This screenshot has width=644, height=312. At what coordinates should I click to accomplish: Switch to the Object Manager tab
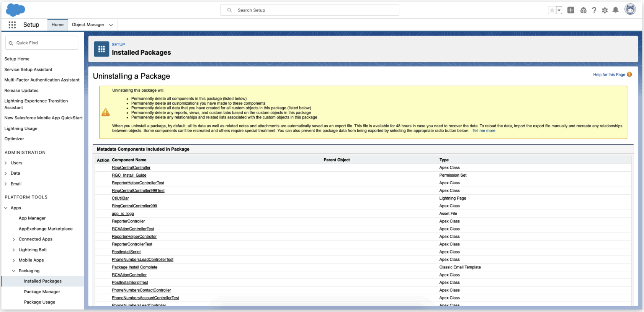[88, 25]
